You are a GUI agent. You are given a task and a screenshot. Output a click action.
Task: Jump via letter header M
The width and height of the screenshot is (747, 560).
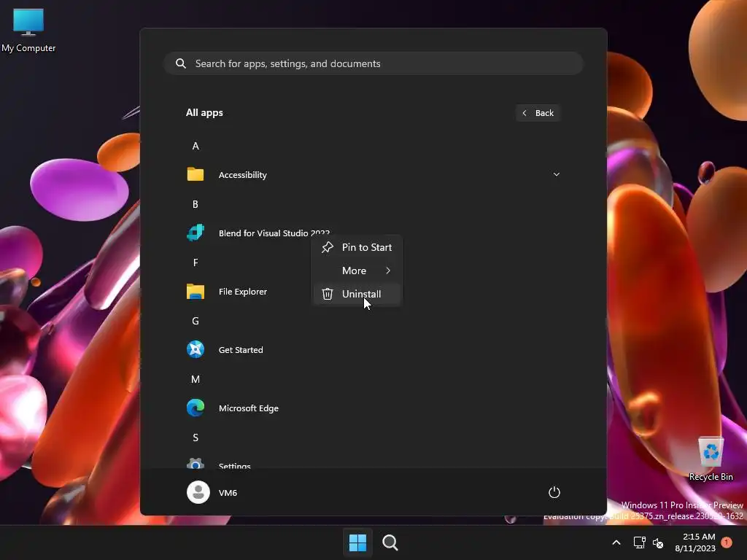click(196, 379)
